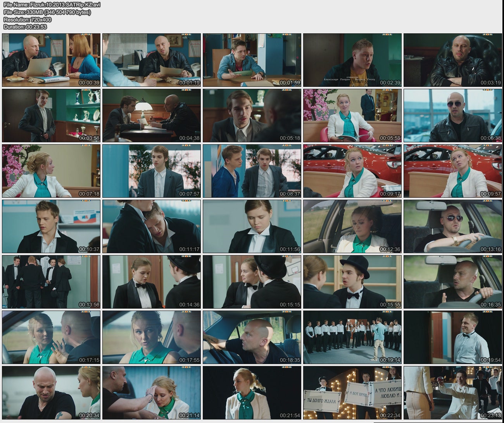The height and width of the screenshot is (423, 504).
Task: Click the thumbnail timestamped 00:00:39
Action: 51,60
